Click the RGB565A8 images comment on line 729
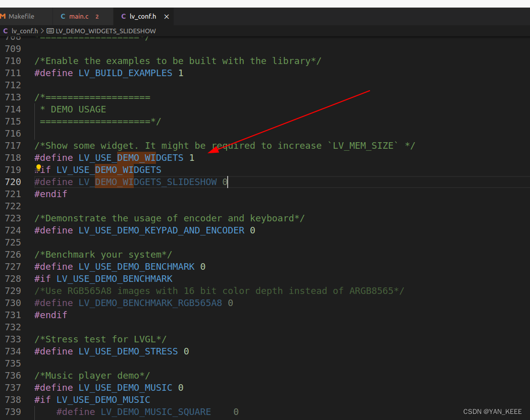 coord(220,291)
